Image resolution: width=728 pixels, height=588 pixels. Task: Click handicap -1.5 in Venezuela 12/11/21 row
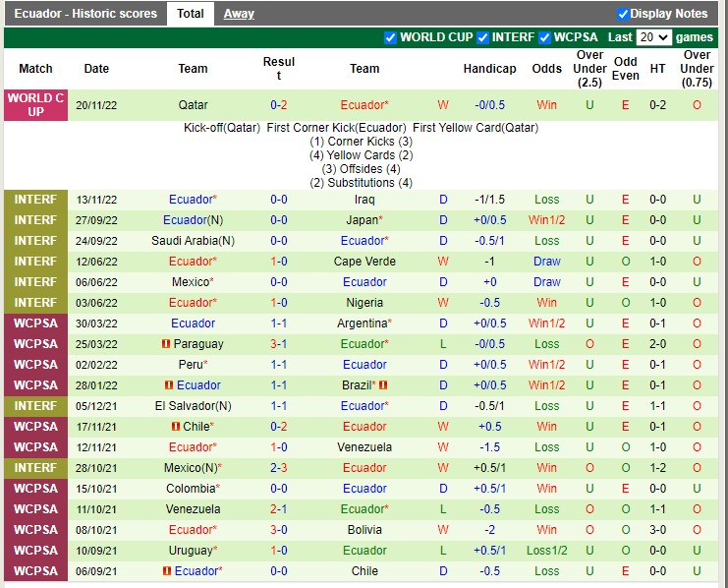(490, 447)
